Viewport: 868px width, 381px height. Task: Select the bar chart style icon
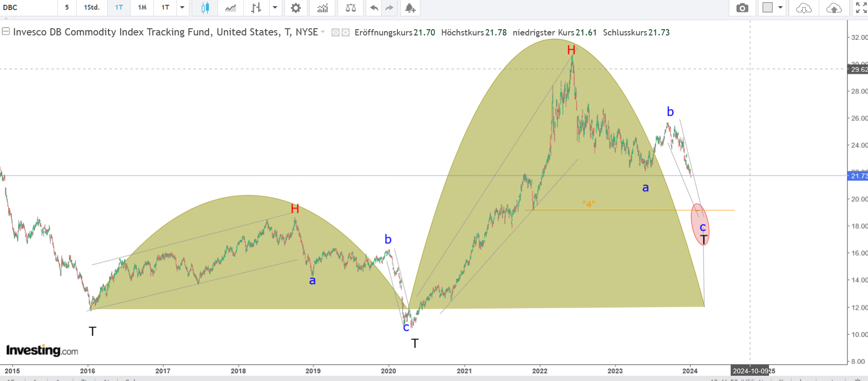pos(256,8)
